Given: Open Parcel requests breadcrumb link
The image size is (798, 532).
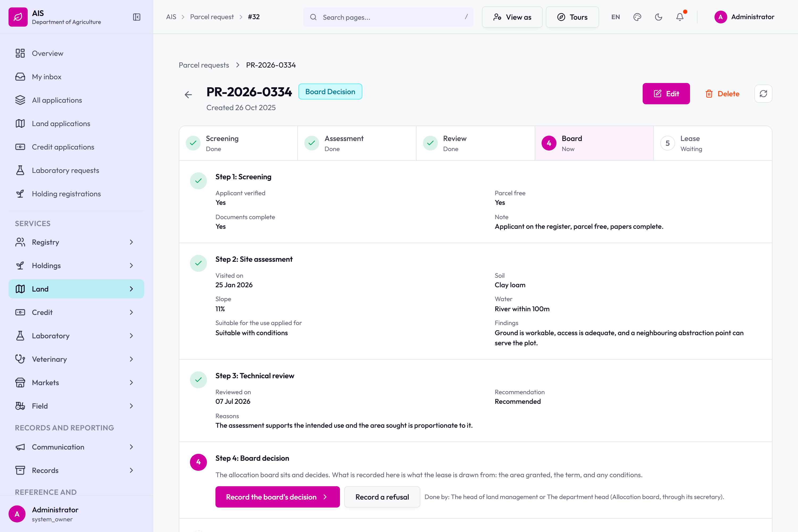Looking at the screenshot, I should pyautogui.click(x=204, y=65).
